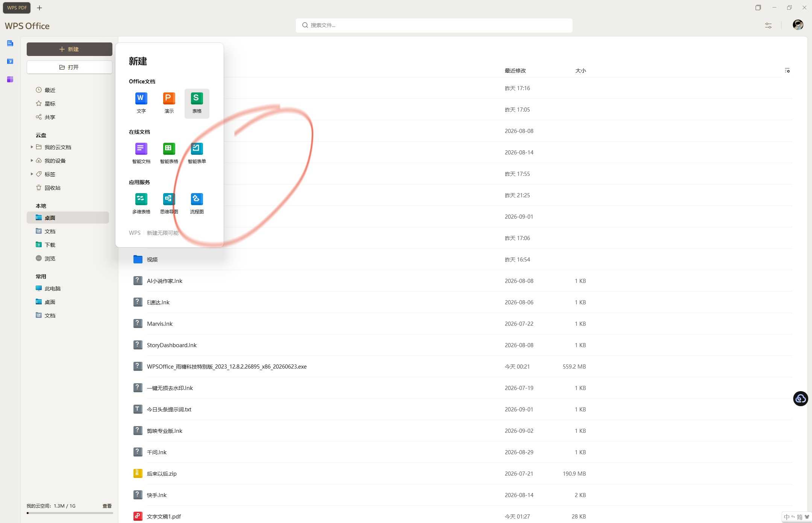Viewport: 812px width, 523px height.
Task: Focus the 搜索文件 search box
Action: (434, 25)
